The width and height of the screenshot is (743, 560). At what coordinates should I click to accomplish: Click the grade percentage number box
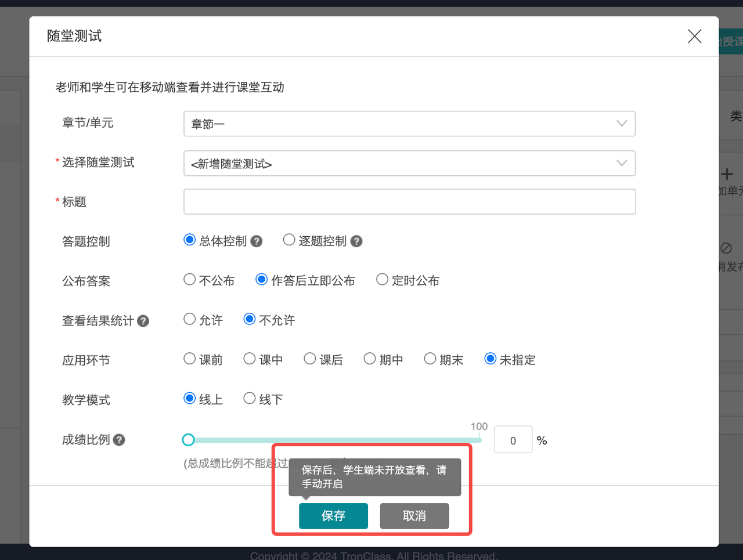[513, 440]
